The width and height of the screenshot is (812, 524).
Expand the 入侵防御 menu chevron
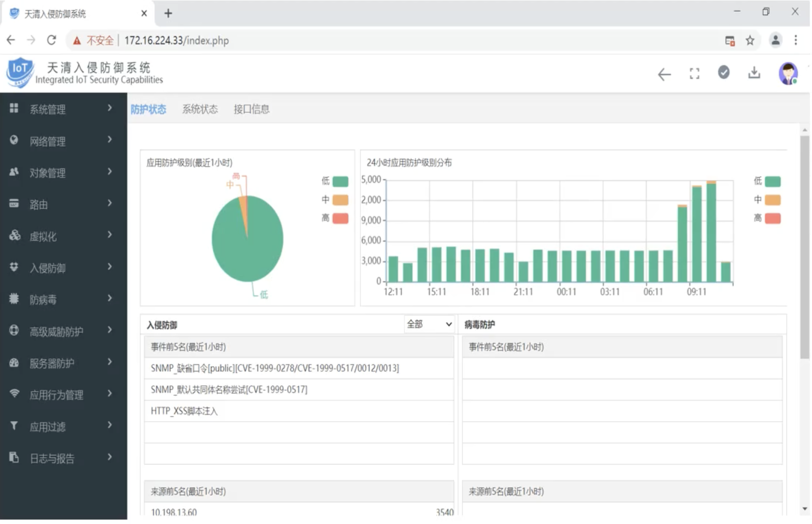point(110,266)
